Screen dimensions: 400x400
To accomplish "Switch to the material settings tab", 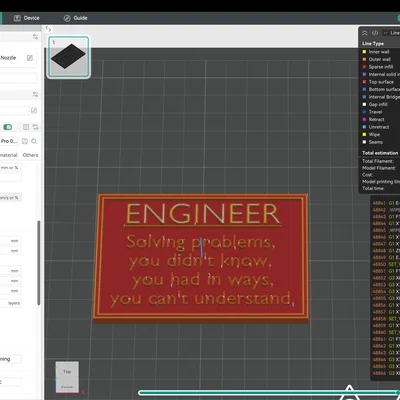I will (9, 155).
